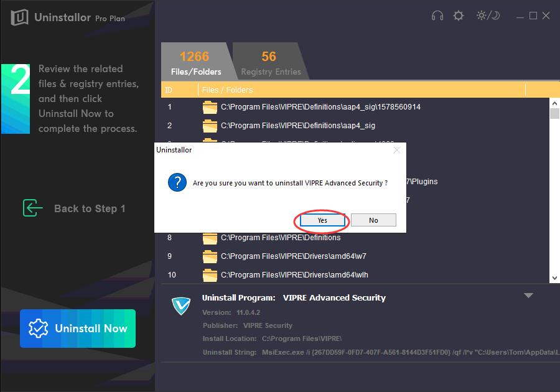
Task: Click folder icon for Drivers\amd64\wlh
Action: [x=210, y=275]
